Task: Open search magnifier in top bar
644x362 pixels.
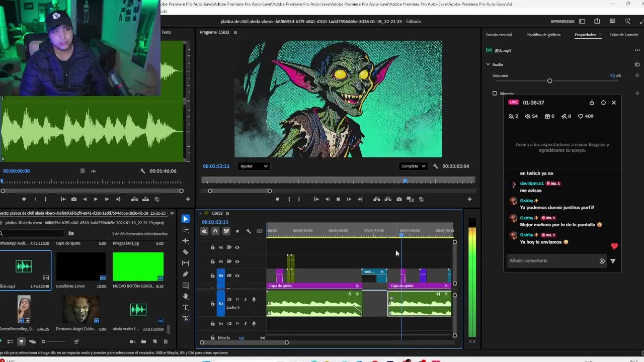Action: tap(627, 21)
